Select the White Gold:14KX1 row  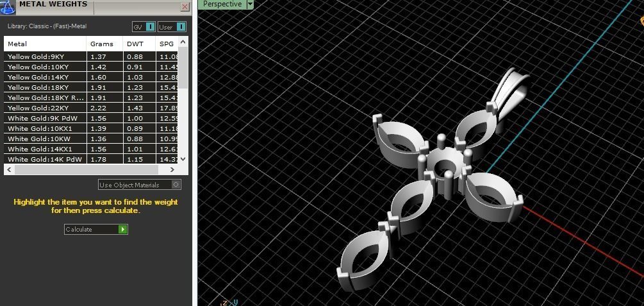pyautogui.click(x=91, y=149)
